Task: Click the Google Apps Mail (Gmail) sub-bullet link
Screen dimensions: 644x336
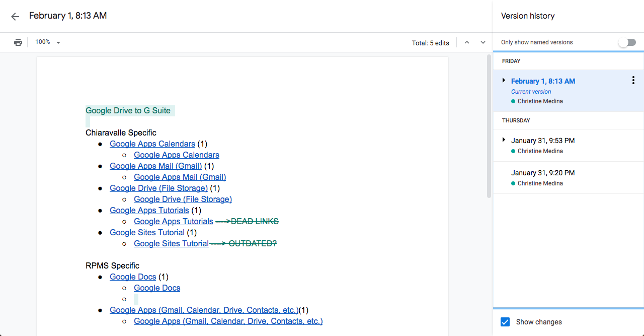Action: tap(180, 177)
